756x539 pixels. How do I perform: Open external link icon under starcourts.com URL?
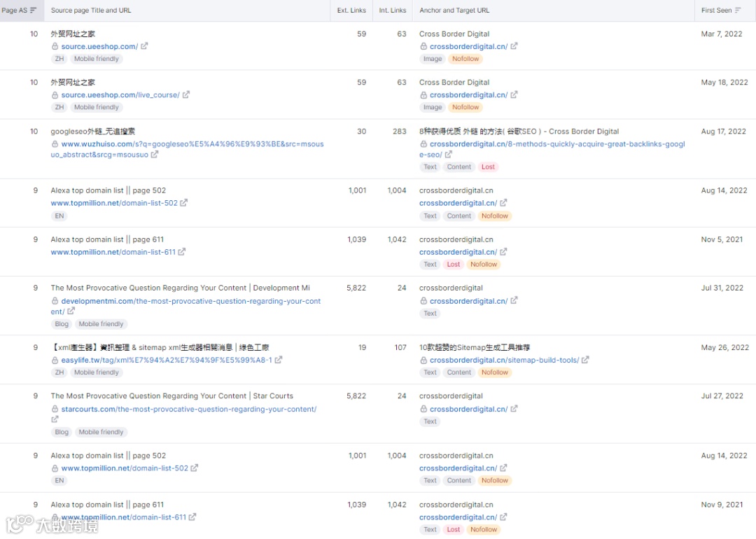coord(55,419)
